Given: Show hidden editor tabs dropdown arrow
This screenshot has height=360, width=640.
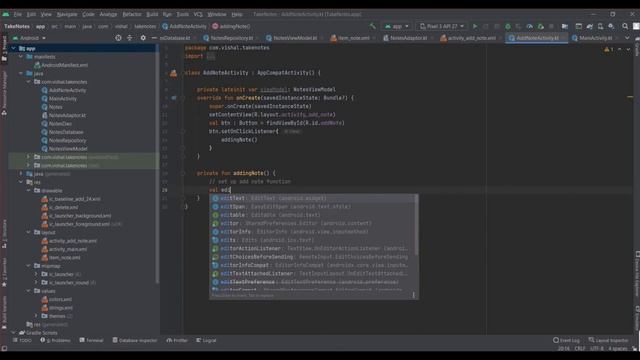Looking at the screenshot, I should point(627,38).
